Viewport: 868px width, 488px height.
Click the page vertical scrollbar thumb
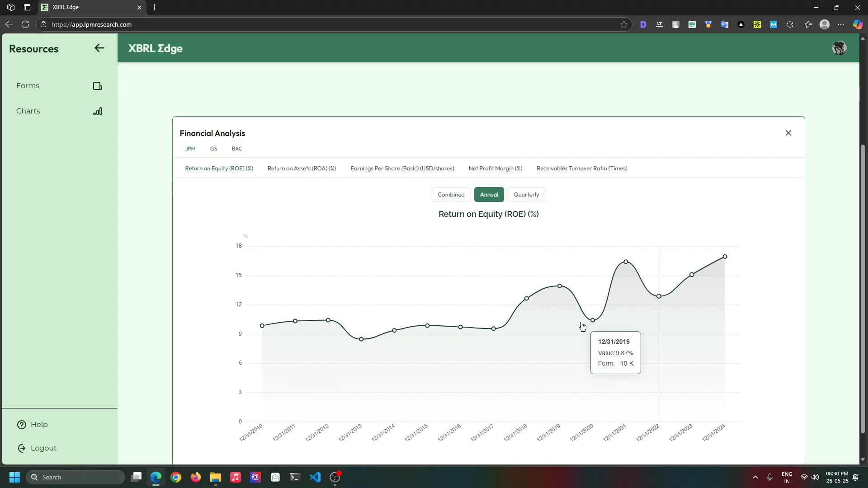tap(863, 289)
